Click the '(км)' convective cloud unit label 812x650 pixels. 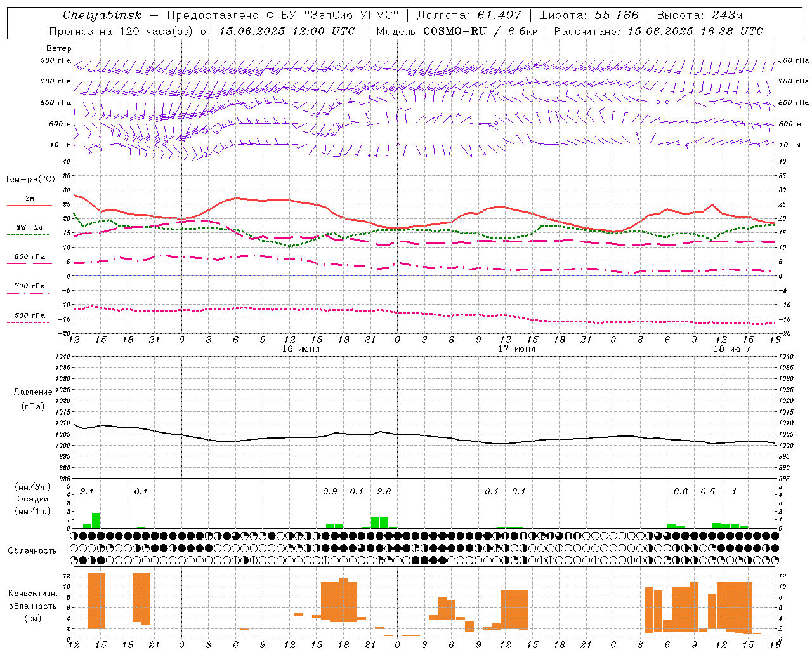pos(33,618)
